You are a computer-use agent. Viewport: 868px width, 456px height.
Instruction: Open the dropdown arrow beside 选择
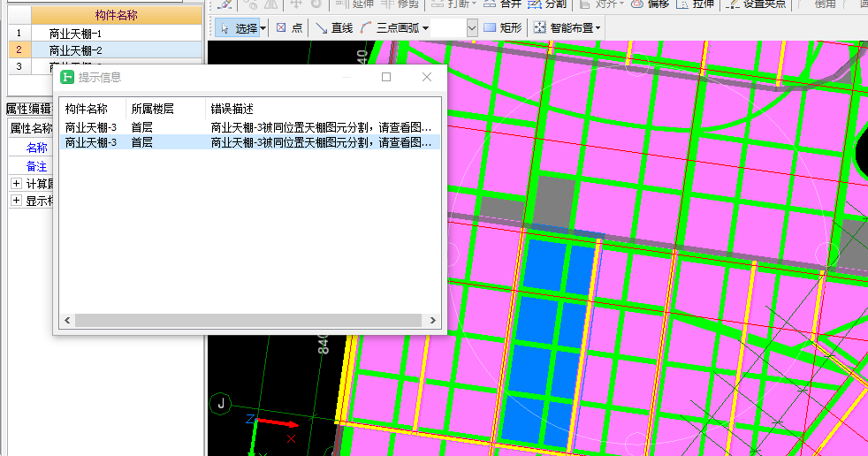[x=263, y=28]
